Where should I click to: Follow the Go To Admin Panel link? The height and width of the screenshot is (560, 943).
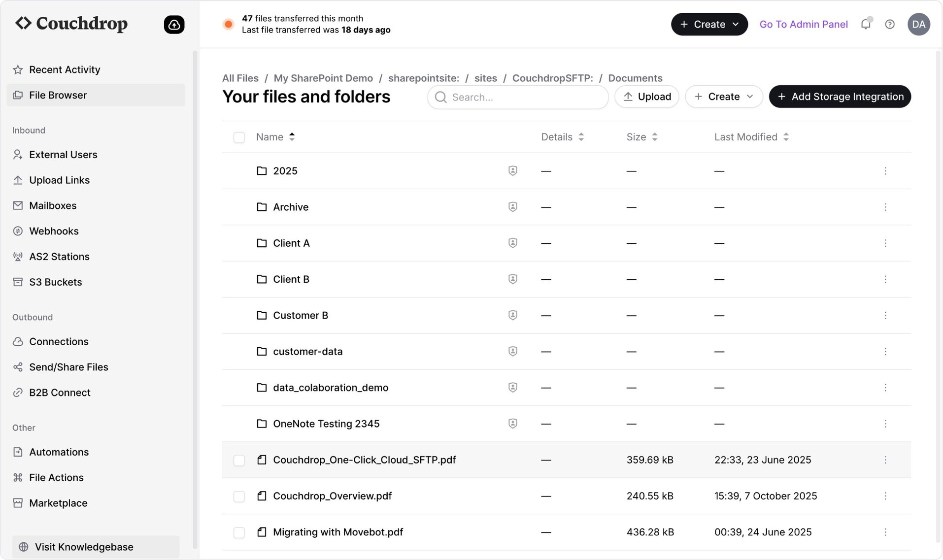click(804, 24)
